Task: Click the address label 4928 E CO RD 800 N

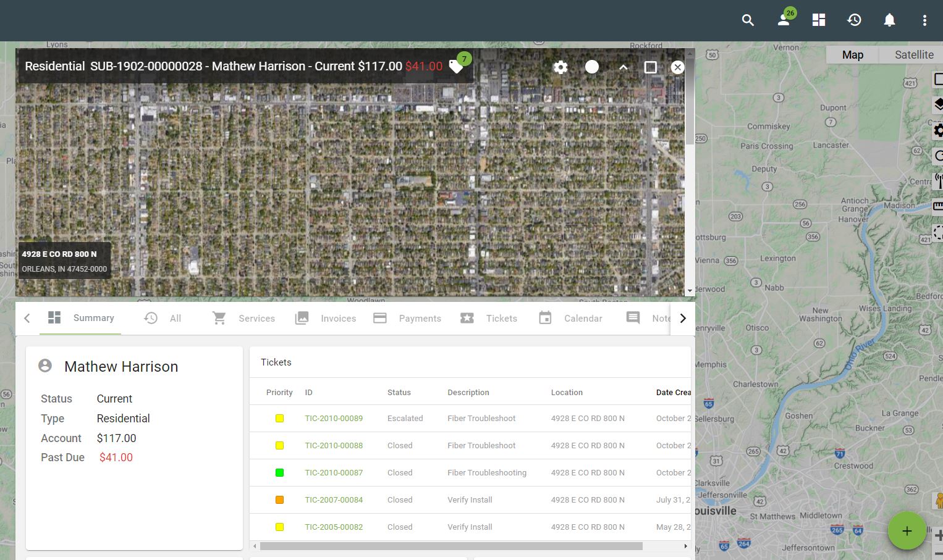Action: [x=59, y=254]
